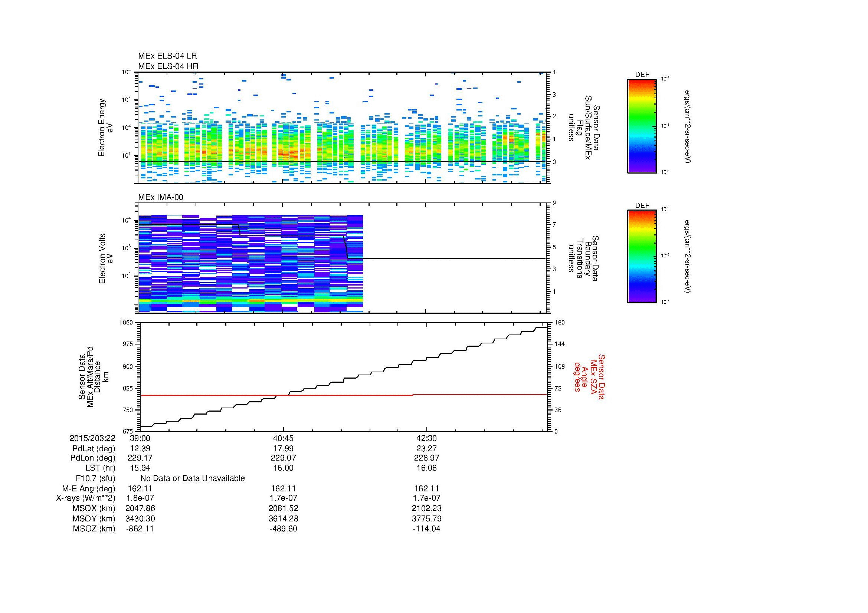Image resolution: width=868 pixels, height=613 pixels.
Task: Click the 40:45 time tick label
Action: pos(283,438)
